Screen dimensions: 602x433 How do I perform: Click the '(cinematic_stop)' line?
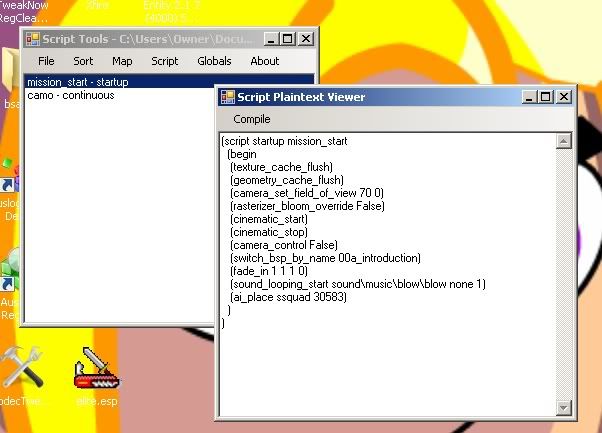click(x=269, y=232)
